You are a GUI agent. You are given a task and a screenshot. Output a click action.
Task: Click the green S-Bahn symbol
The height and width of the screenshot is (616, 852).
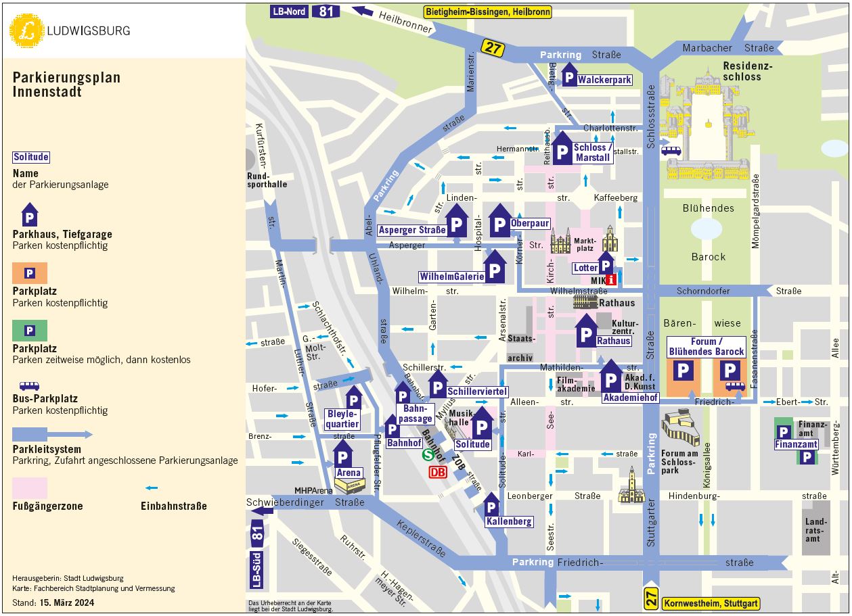[428, 456]
